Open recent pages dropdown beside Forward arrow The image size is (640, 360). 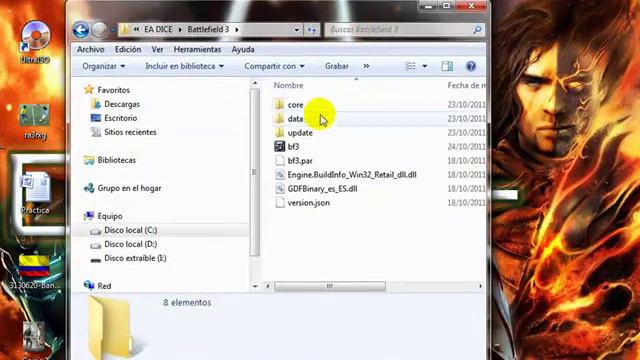(112, 30)
